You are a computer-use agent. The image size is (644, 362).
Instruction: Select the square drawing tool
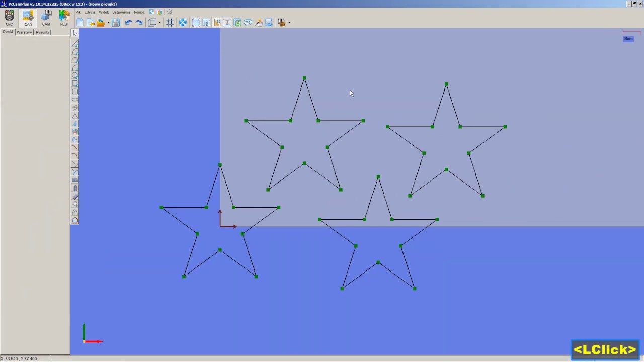point(75,83)
